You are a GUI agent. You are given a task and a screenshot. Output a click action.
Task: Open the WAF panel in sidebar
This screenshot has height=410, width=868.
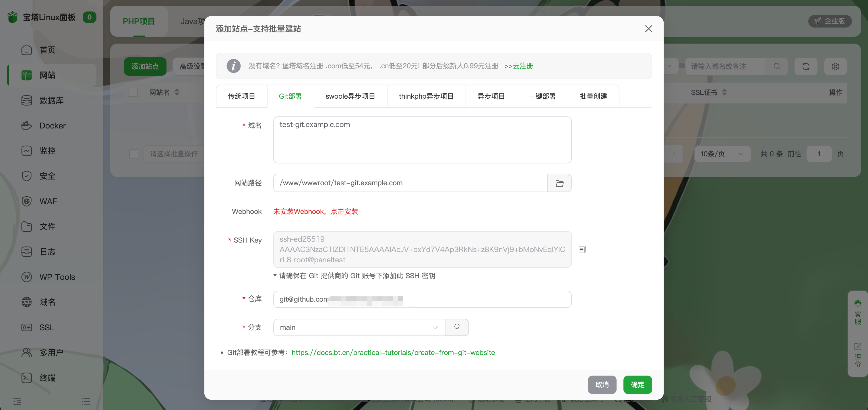pyautogui.click(x=48, y=201)
